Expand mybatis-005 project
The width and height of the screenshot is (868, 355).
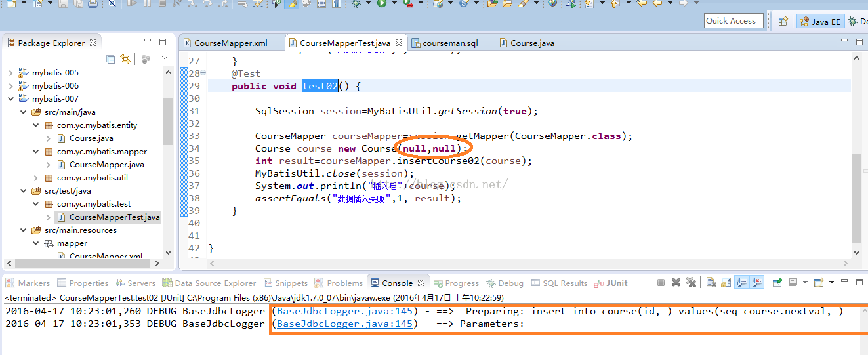[10, 73]
